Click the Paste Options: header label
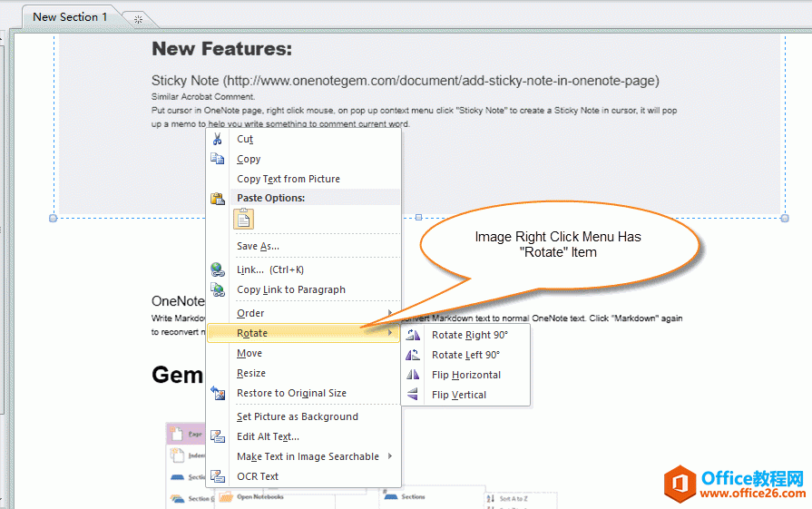 271,198
